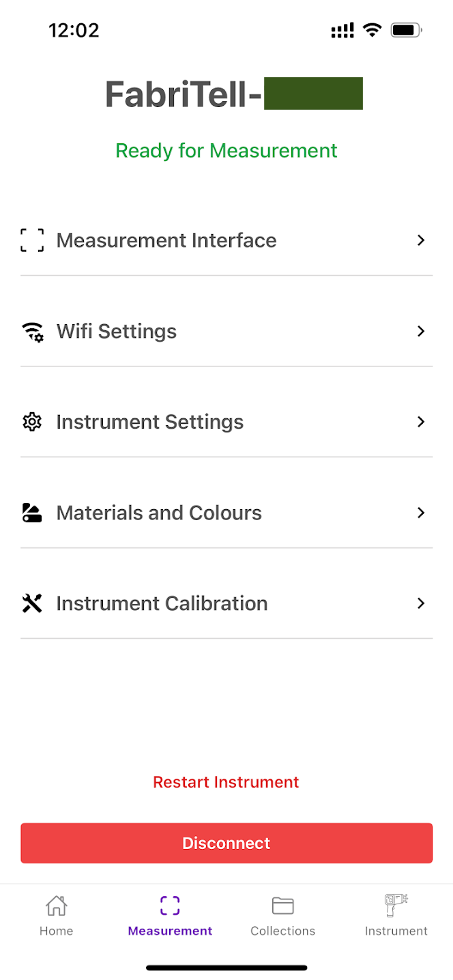453x980 pixels.
Task: Click the Instrument Settings gear icon
Action: (32, 422)
